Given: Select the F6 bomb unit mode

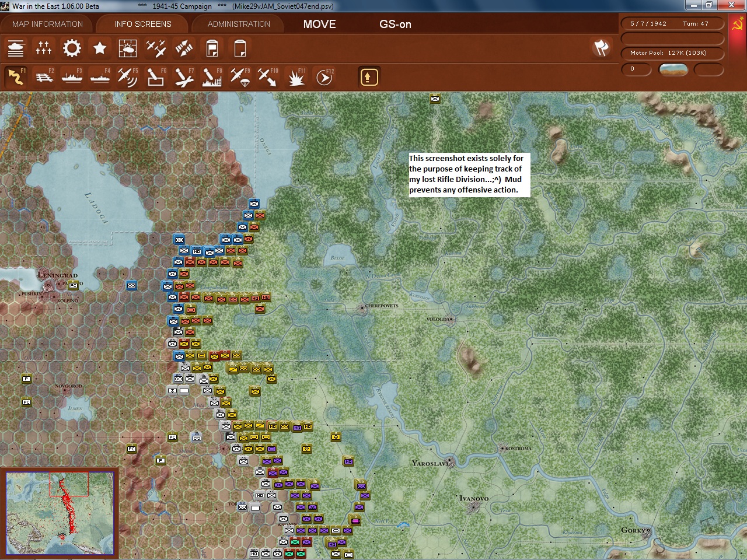Looking at the screenshot, I should [x=156, y=76].
